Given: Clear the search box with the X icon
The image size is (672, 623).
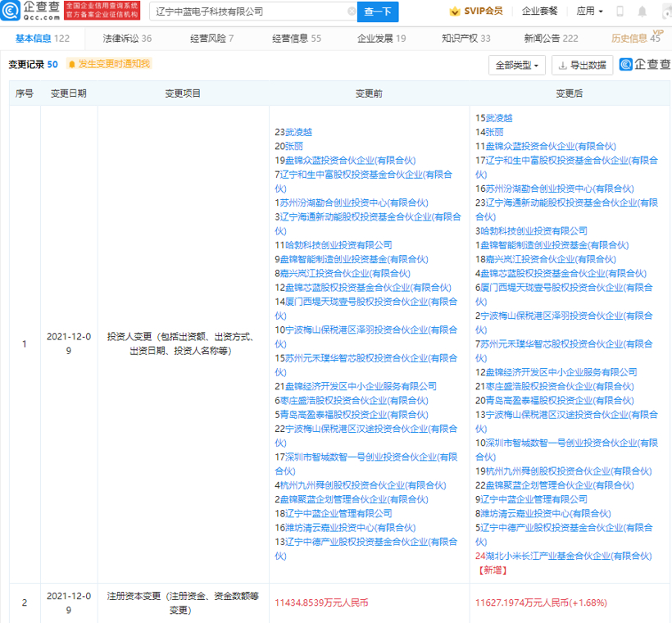Looking at the screenshot, I should click(x=352, y=11).
